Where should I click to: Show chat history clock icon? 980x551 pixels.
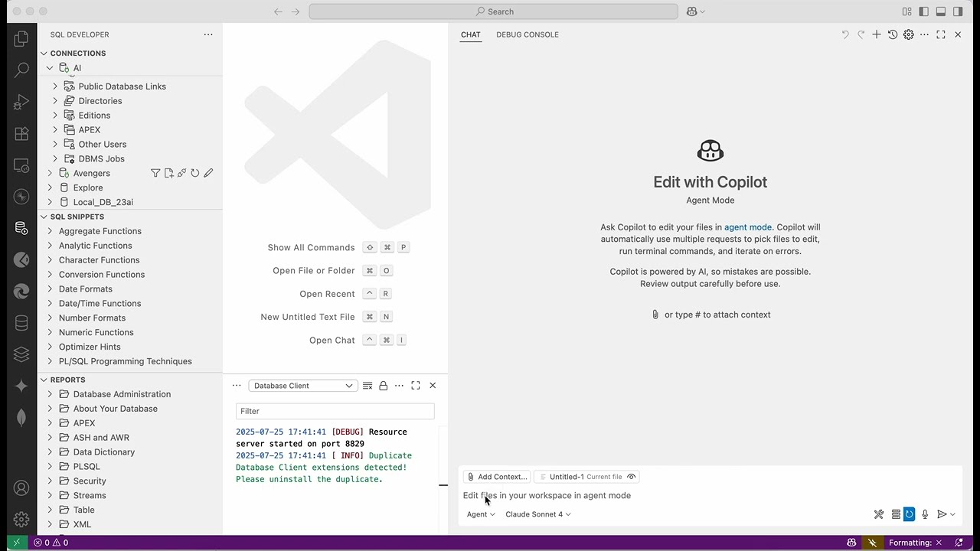[893, 34]
